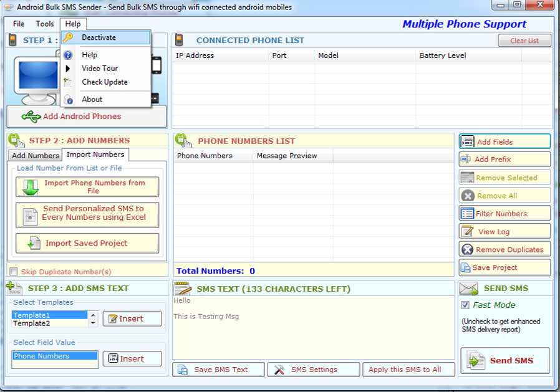Click the phone icon beside Connected Phone List
Image resolution: width=560 pixels, height=392 pixels.
click(x=179, y=40)
